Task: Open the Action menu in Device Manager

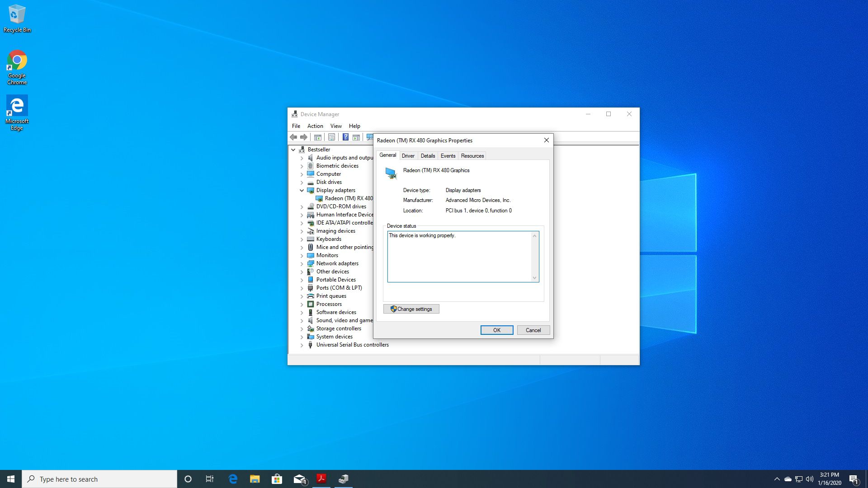Action: [x=315, y=126]
